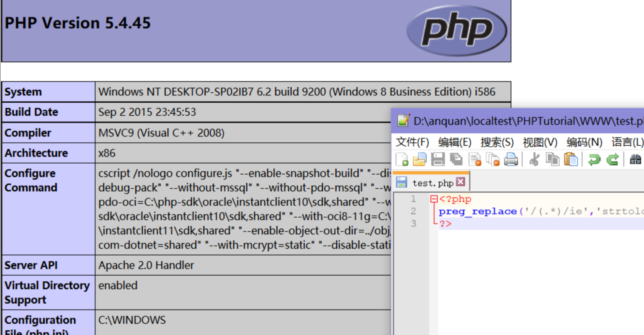The image size is (644, 335).
Task: Open the 文件(F) menu
Action: [412, 142]
